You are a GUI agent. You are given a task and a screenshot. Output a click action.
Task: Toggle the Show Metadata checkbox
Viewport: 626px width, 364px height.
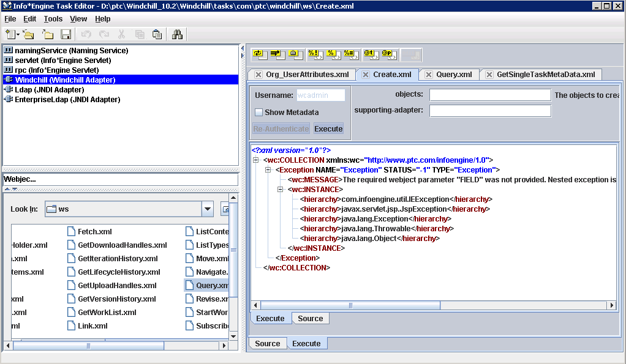pyautogui.click(x=258, y=113)
